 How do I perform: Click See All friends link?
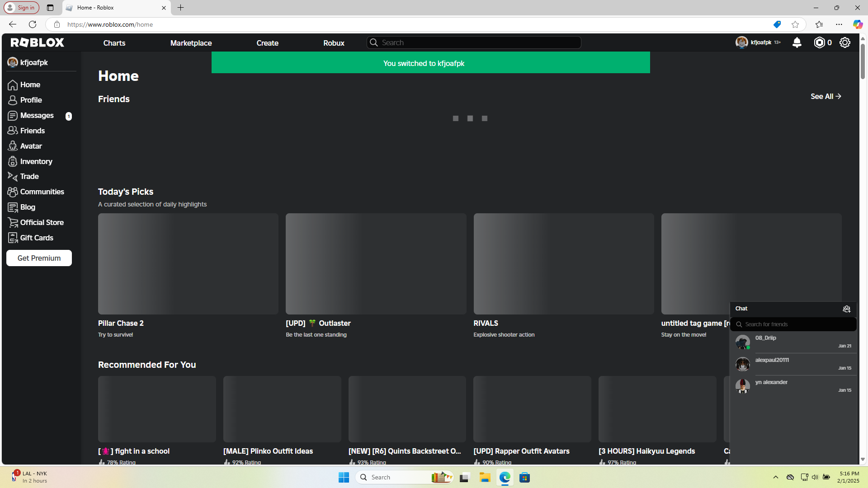pos(826,97)
